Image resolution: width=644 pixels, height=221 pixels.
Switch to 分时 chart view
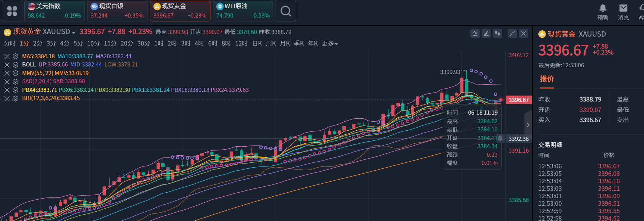click(10, 44)
